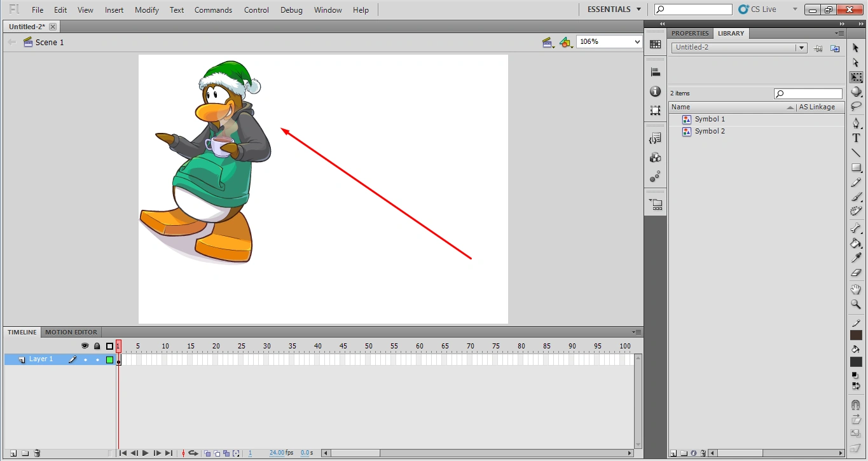868x461 pixels.
Task: Sort library by Name column header
Action: 733,107
